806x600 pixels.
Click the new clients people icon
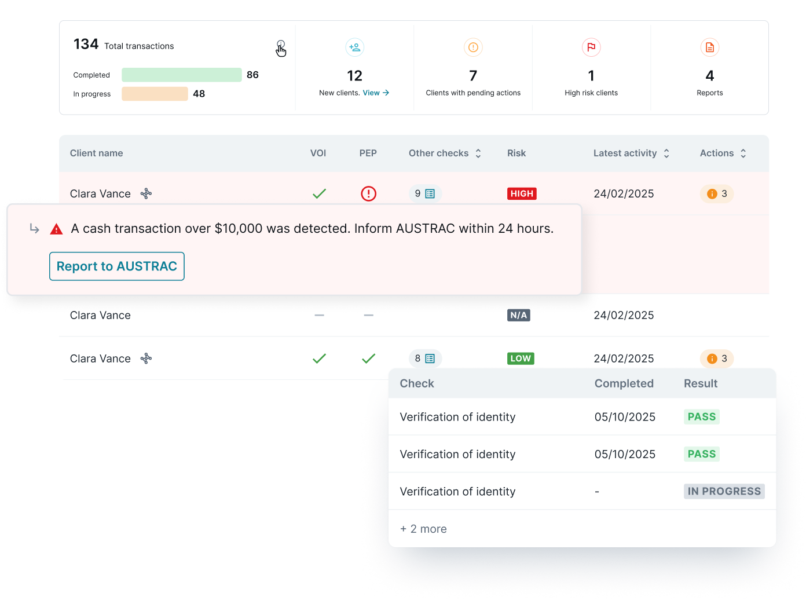click(x=354, y=47)
